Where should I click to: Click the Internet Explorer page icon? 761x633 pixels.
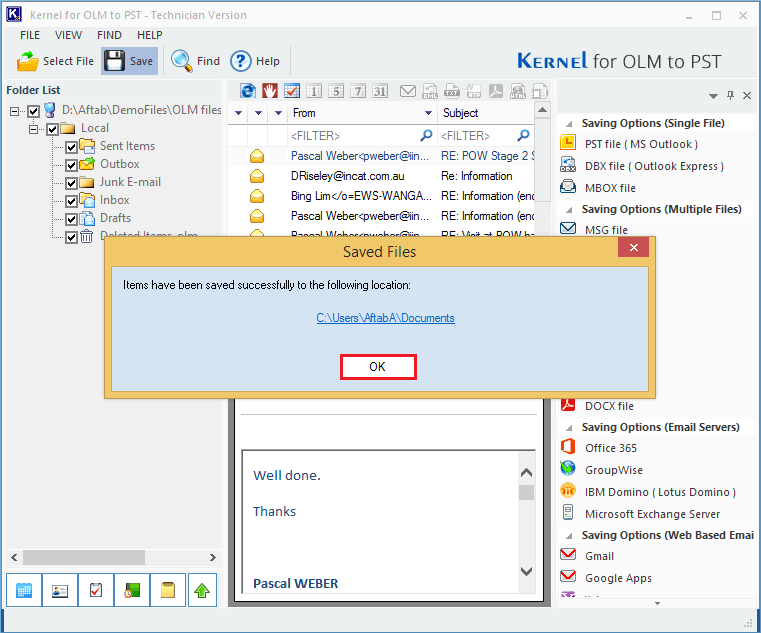248,91
